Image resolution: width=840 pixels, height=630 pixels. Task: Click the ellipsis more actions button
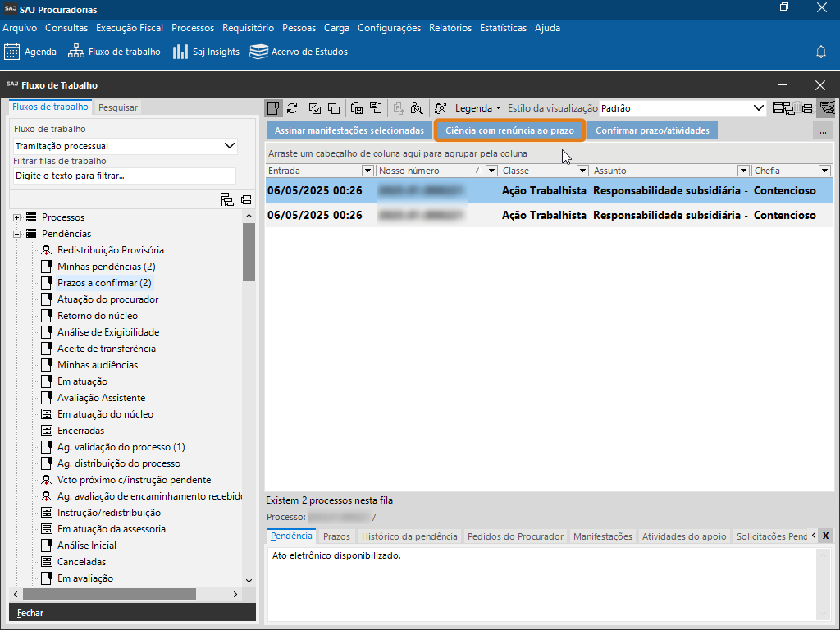click(823, 130)
